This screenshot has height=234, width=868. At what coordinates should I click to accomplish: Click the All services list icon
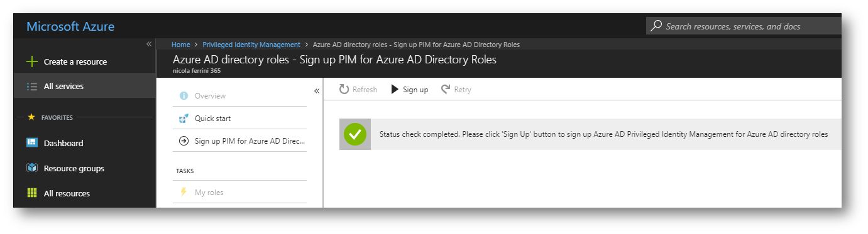(32, 87)
